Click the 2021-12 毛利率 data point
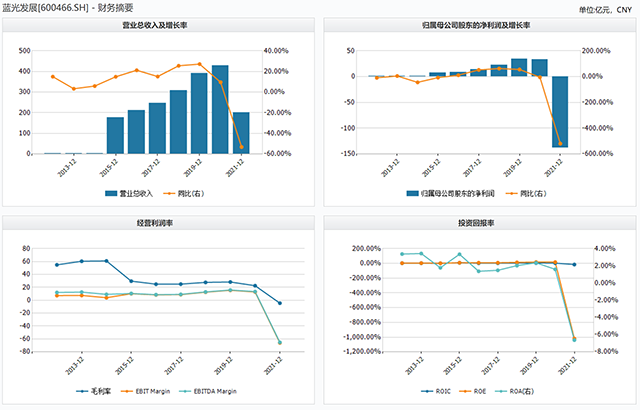Screen dimensions: 640x410 [x=280, y=303]
